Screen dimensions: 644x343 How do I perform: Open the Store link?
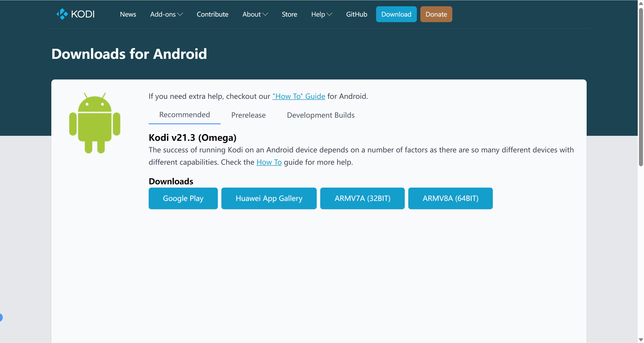[290, 14]
